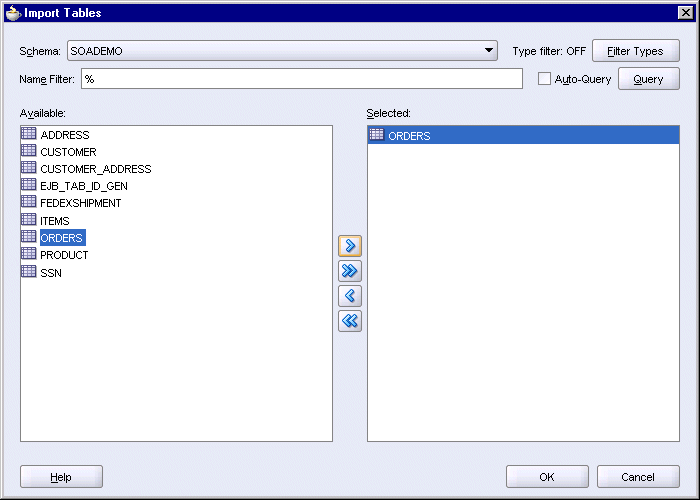700x500 pixels.
Task: Click the ORDERS table icon in Selected list
Action: (x=376, y=134)
